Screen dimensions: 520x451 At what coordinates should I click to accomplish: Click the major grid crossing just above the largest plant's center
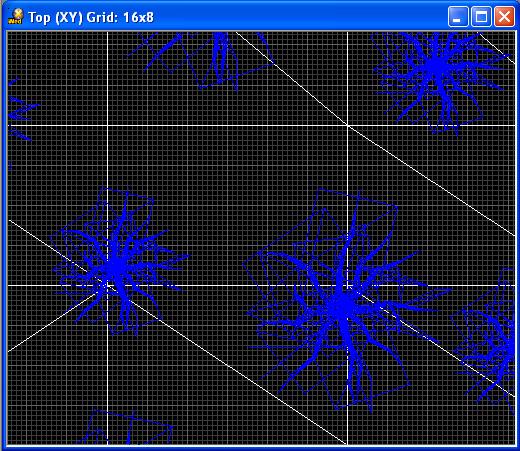[x=347, y=285]
